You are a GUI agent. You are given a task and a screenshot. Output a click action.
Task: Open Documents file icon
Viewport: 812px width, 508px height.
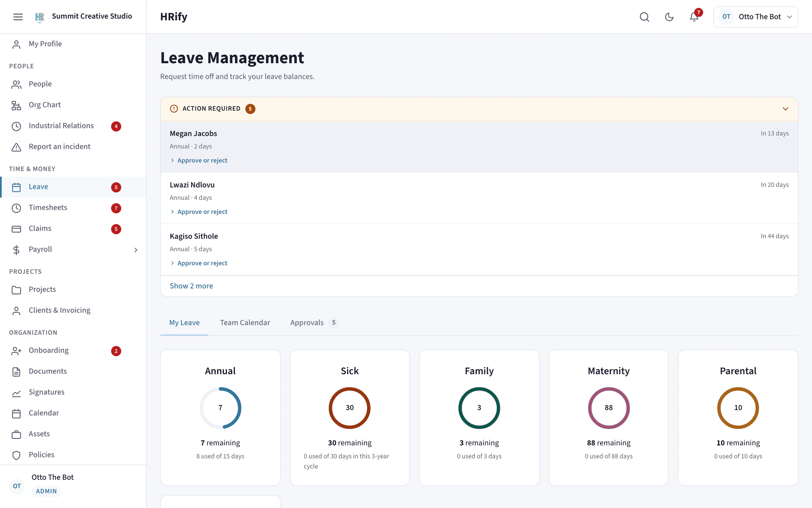click(x=16, y=372)
